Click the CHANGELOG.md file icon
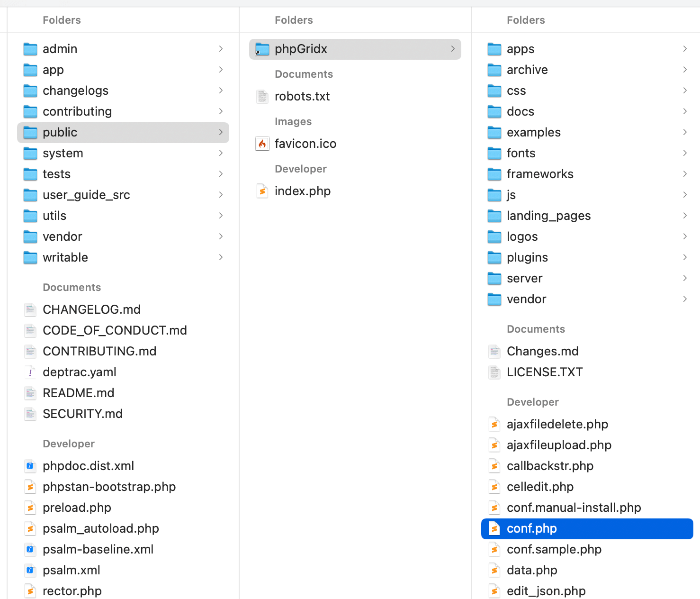Image resolution: width=700 pixels, height=599 pixels. [x=30, y=309]
